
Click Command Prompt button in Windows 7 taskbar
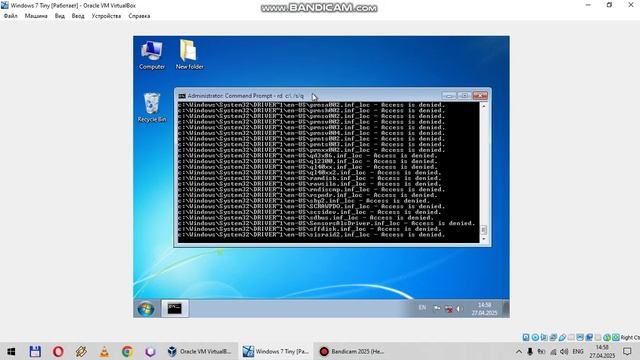175,308
